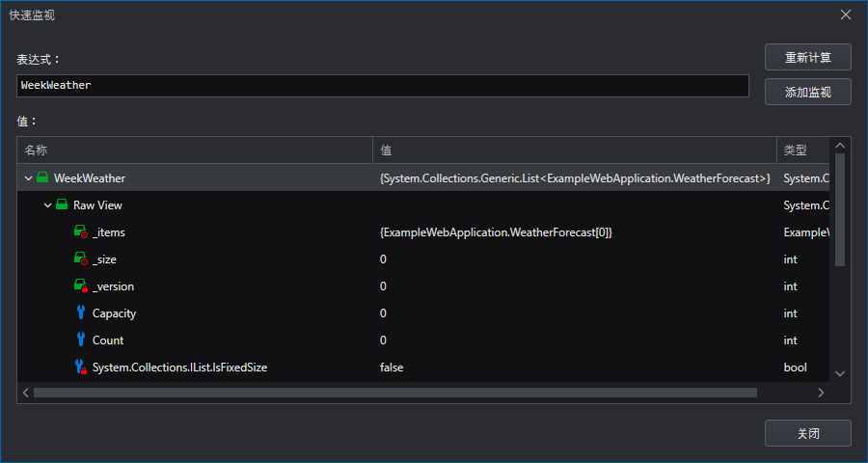Image resolution: width=868 pixels, height=463 pixels.
Task: Click the int type in _version row
Action: point(791,286)
